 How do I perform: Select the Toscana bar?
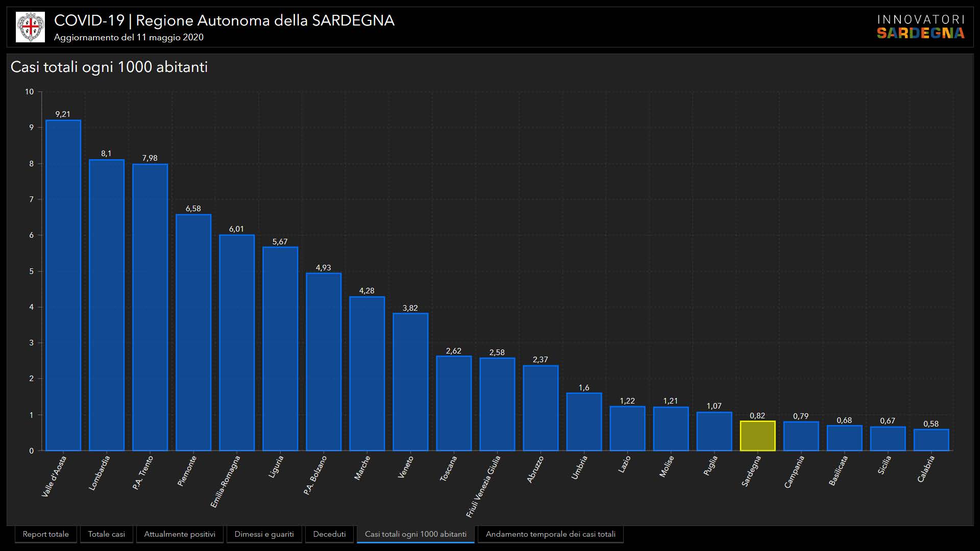454,404
